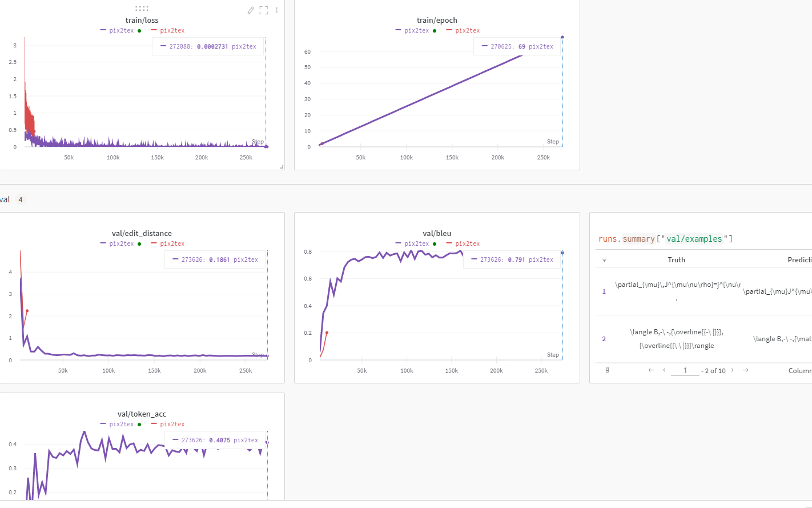This screenshot has width=812, height=508.
Task: Click the drag handle dots above train/loss
Action: pyautogui.click(x=142, y=9)
